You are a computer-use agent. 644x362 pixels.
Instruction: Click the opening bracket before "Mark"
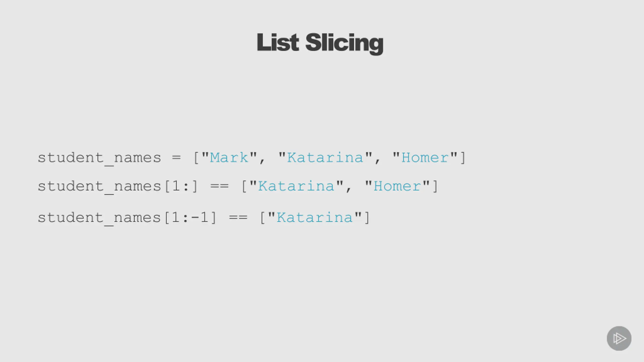[x=196, y=158]
